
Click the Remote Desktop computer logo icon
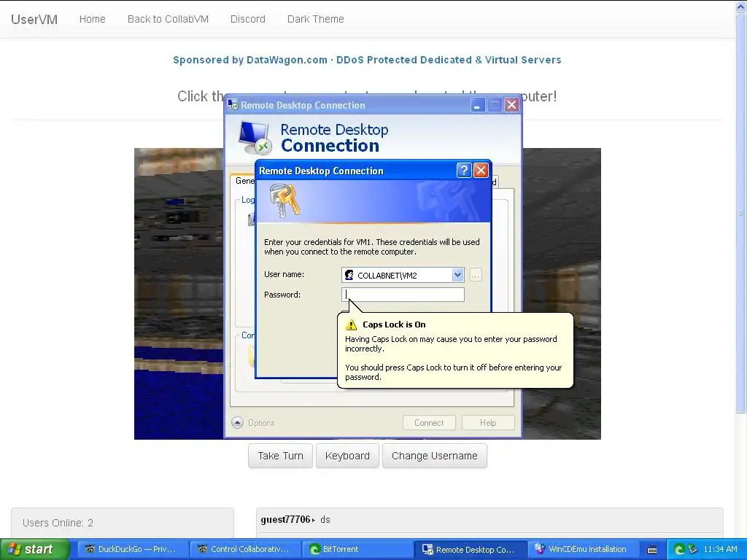click(x=255, y=138)
